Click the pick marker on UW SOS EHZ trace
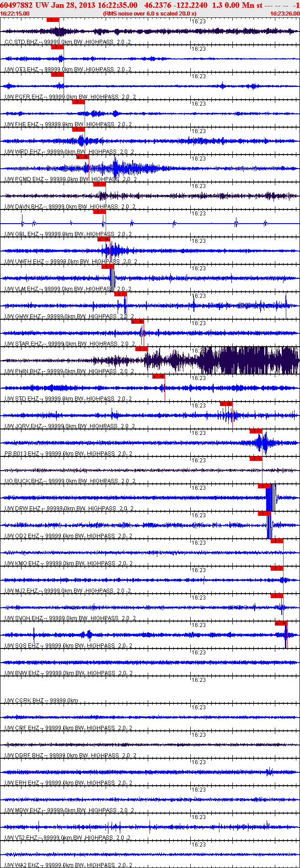 point(281,623)
